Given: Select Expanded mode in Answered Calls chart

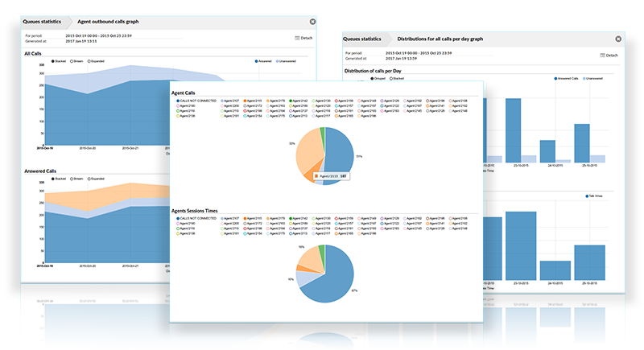Looking at the screenshot, I should (96, 179).
